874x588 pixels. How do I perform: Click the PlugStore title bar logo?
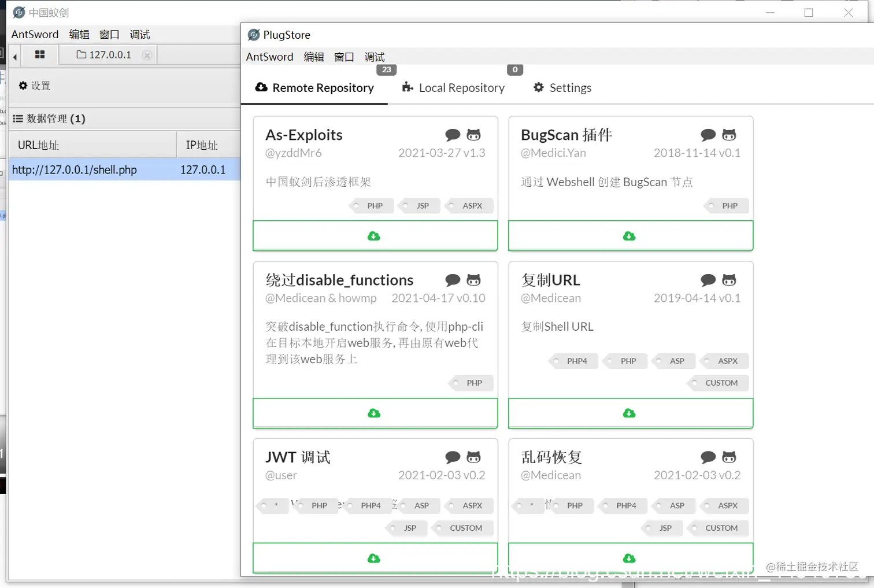click(253, 35)
